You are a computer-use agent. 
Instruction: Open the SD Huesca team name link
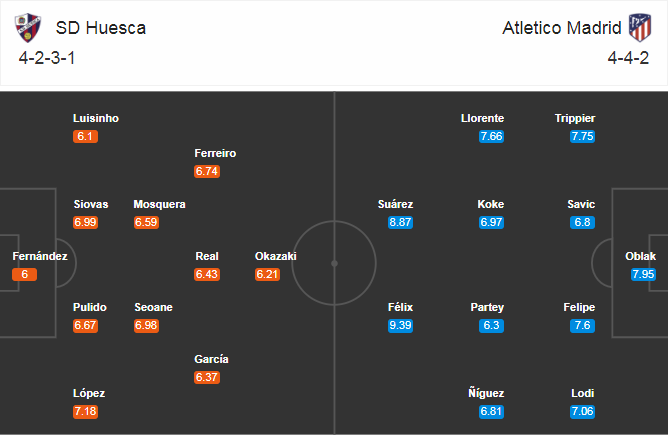click(101, 28)
